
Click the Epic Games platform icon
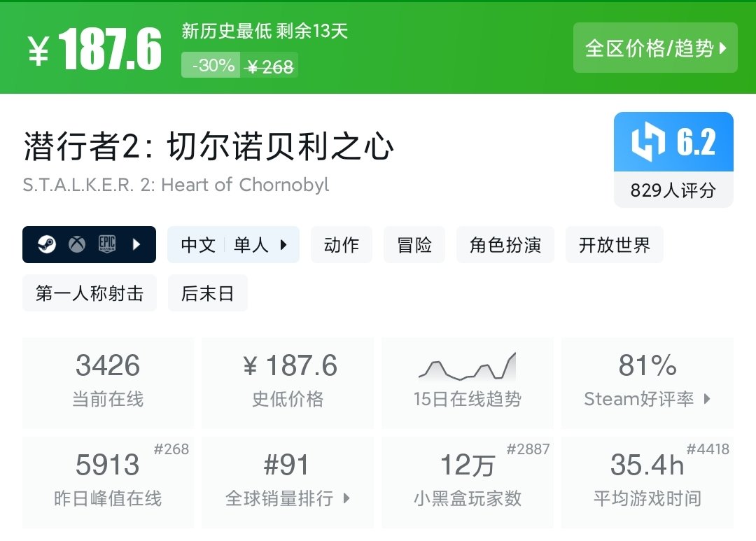107,244
